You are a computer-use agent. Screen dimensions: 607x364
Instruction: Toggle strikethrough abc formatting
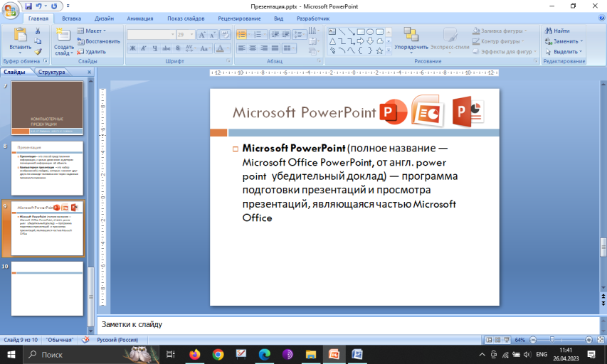tap(167, 48)
